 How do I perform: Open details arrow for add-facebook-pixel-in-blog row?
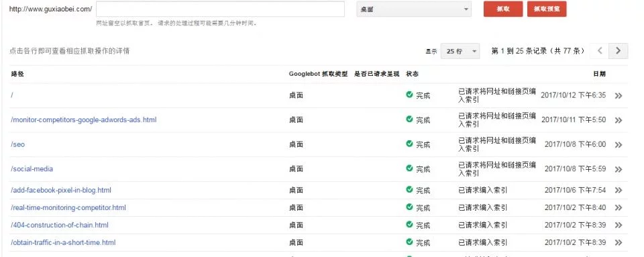click(618, 191)
